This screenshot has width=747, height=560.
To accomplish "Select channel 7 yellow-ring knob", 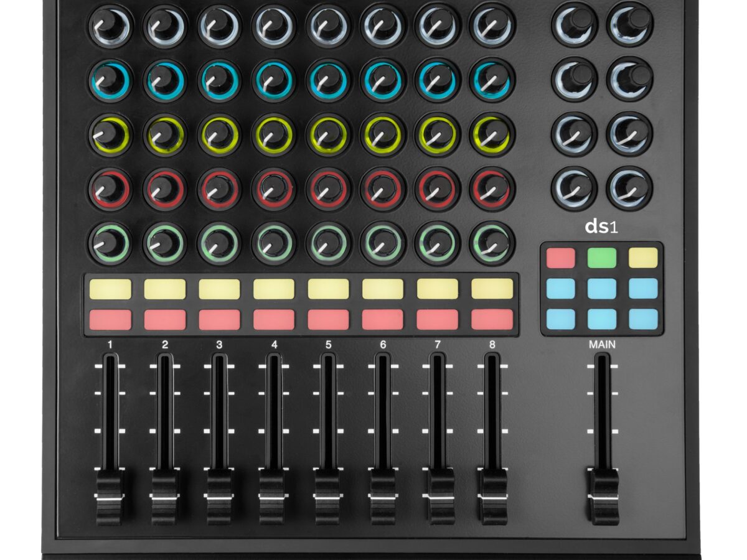I will (x=438, y=134).
